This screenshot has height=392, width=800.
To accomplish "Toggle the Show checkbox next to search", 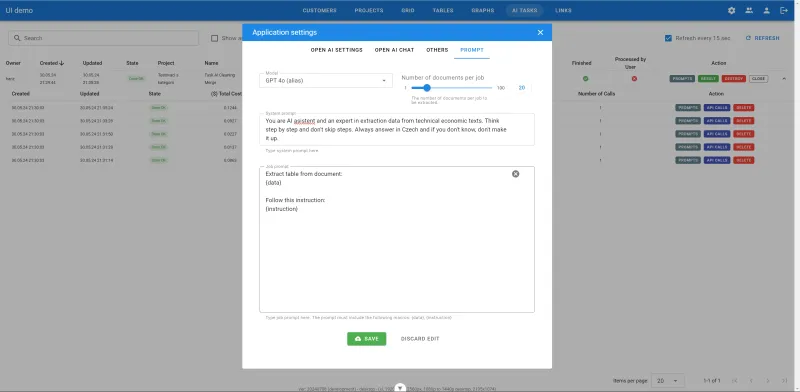I will click(x=214, y=38).
